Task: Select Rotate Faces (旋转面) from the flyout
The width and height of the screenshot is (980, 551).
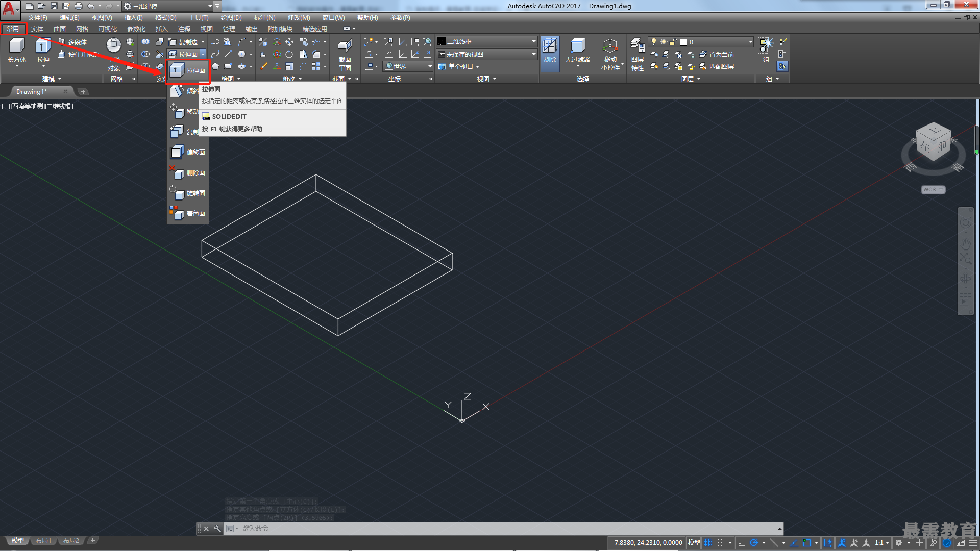Action: pos(188,193)
